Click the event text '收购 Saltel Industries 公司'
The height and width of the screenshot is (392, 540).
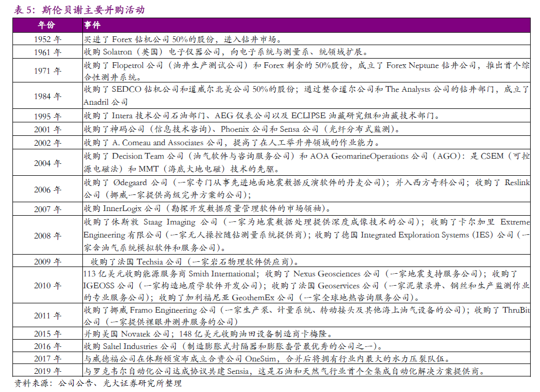130,346
